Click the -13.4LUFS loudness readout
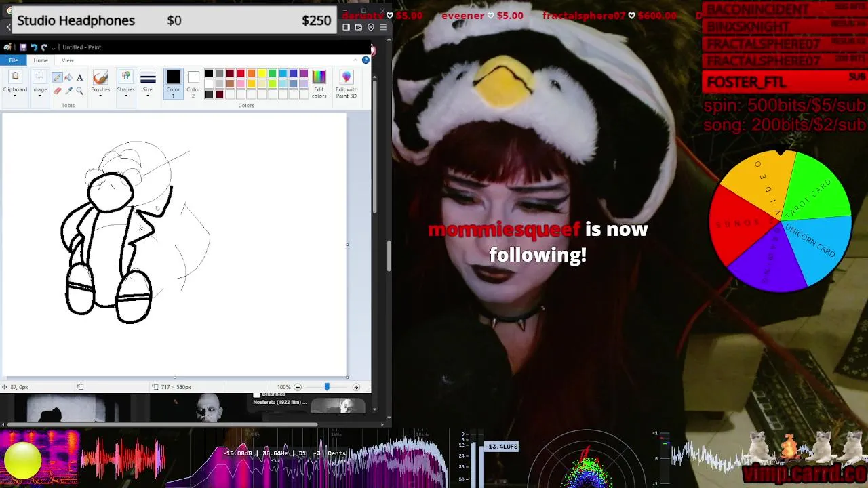Screen dimensions: 868x488 coord(502,447)
